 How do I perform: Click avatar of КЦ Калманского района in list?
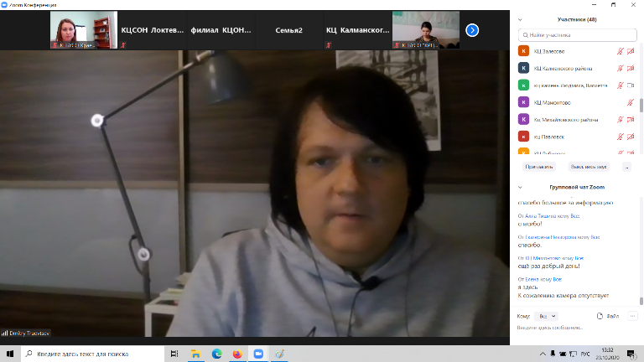tap(523, 68)
